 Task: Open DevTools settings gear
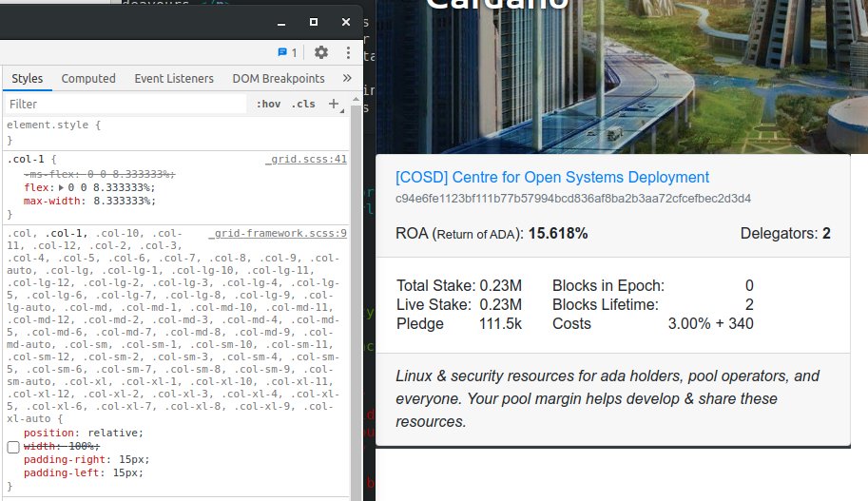click(x=321, y=52)
